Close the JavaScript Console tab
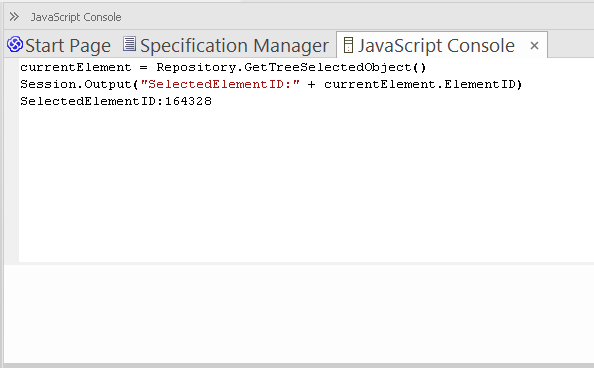Screen dimensions: 594x368 534,45
